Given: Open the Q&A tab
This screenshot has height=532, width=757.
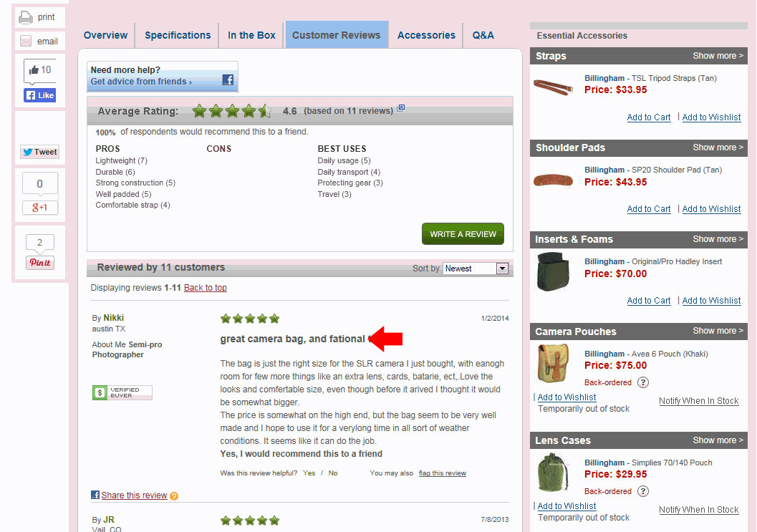Looking at the screenshot, I should tap(483, 35).
